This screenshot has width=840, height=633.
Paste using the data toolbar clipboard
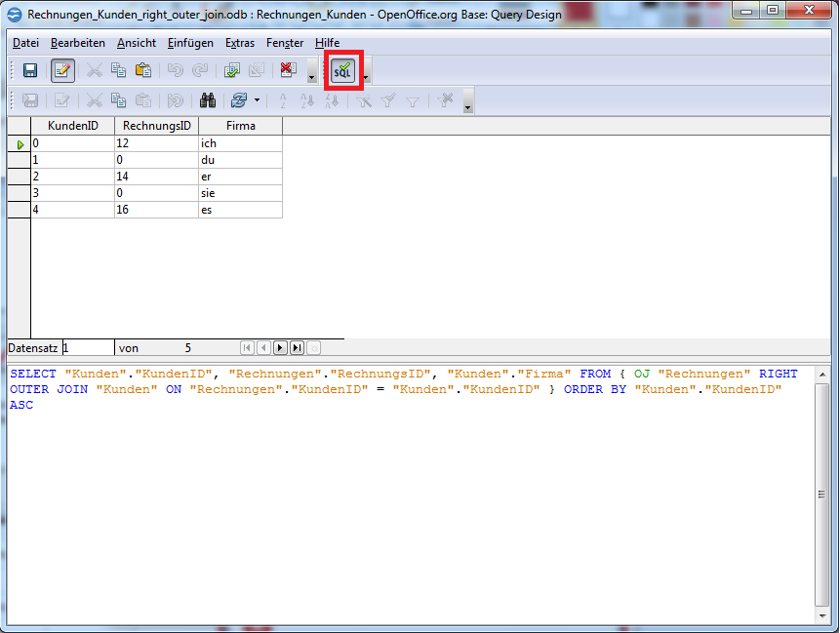143,100
